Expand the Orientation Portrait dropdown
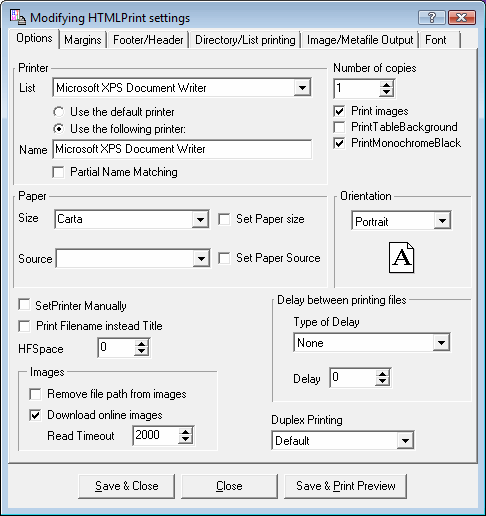 [x=442, y=220]
